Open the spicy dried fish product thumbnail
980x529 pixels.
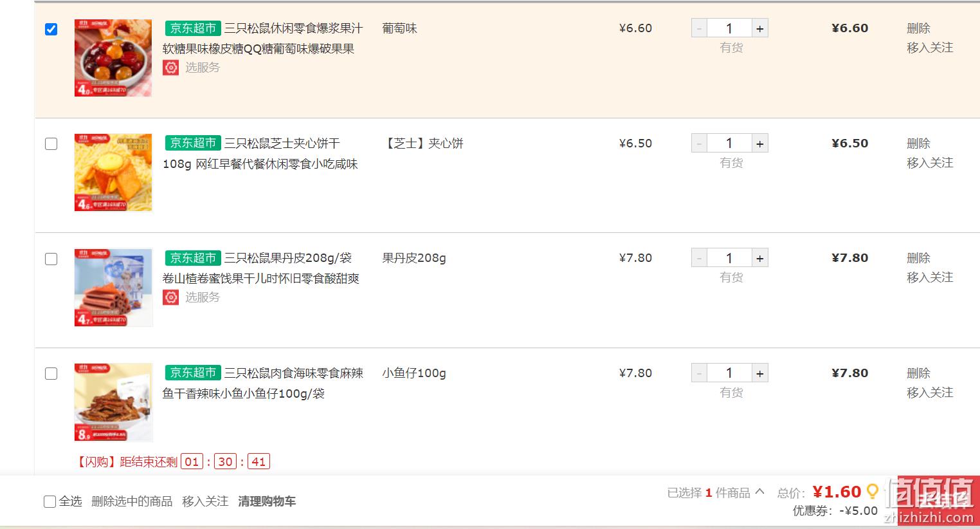pos(113,402)
